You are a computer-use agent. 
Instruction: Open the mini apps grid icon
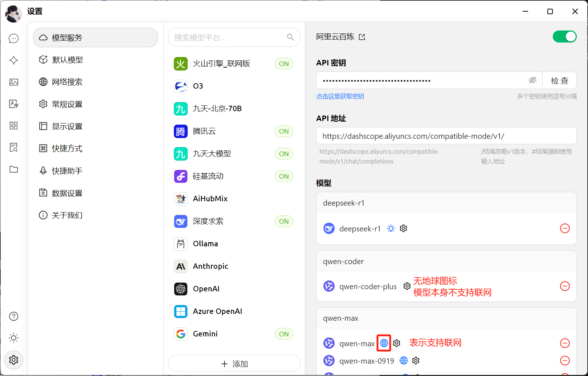point(14,126)
